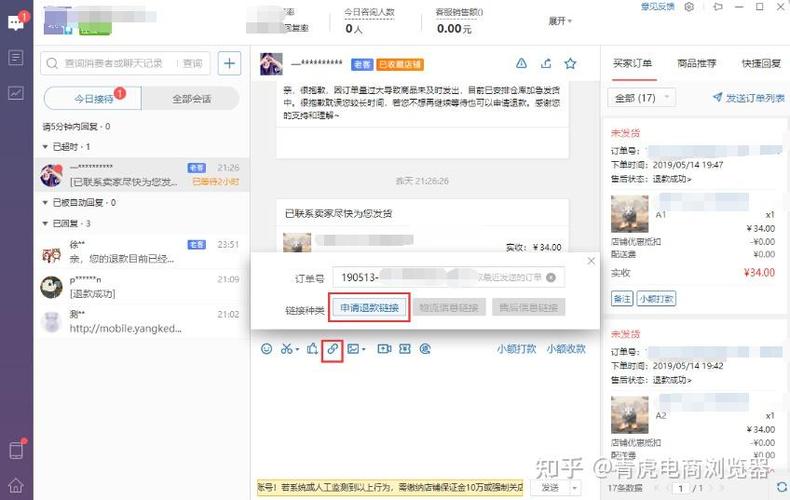
Task: Switch to 今日接待 tab
Action: (x=93, y=99)
